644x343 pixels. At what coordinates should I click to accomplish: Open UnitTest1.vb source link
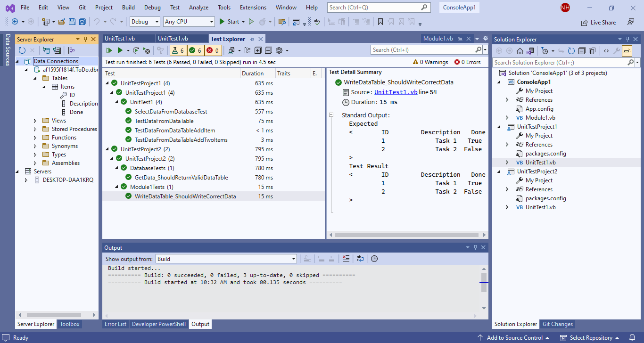tap(396, 92)
